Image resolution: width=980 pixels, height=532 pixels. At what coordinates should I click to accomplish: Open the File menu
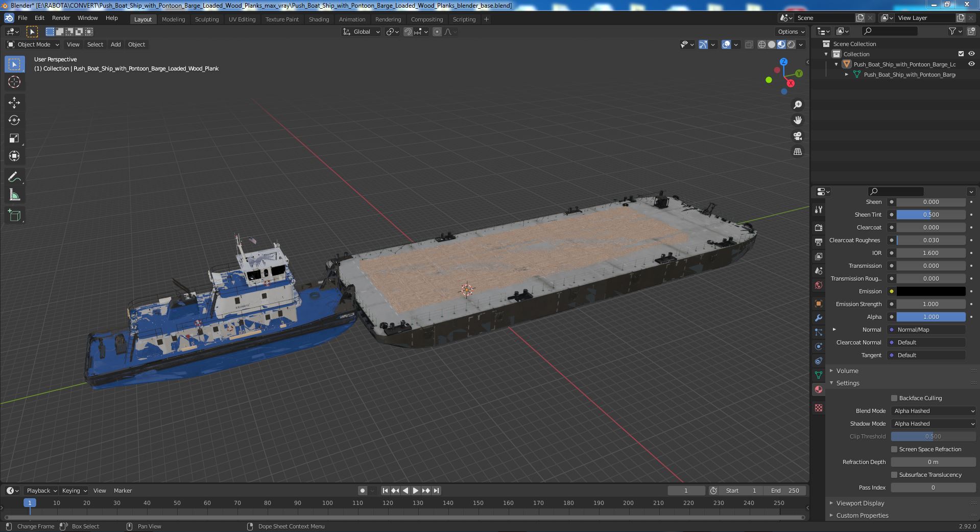[22, 18]
